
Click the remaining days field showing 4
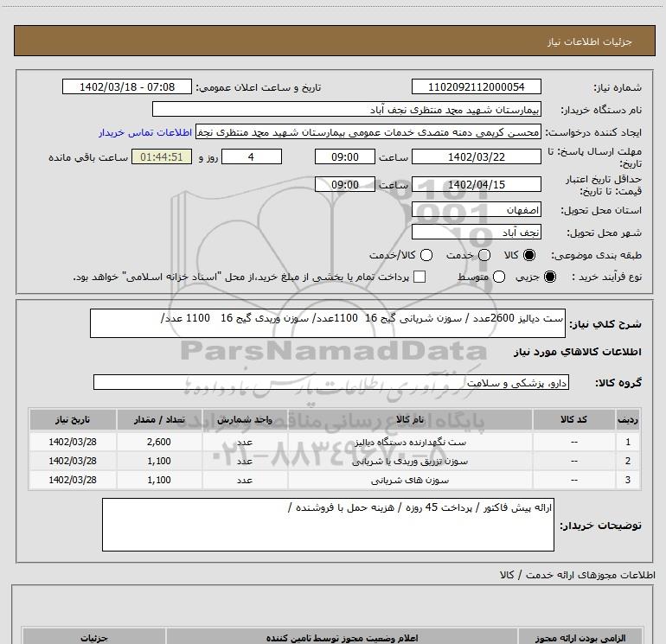point(252,156)
